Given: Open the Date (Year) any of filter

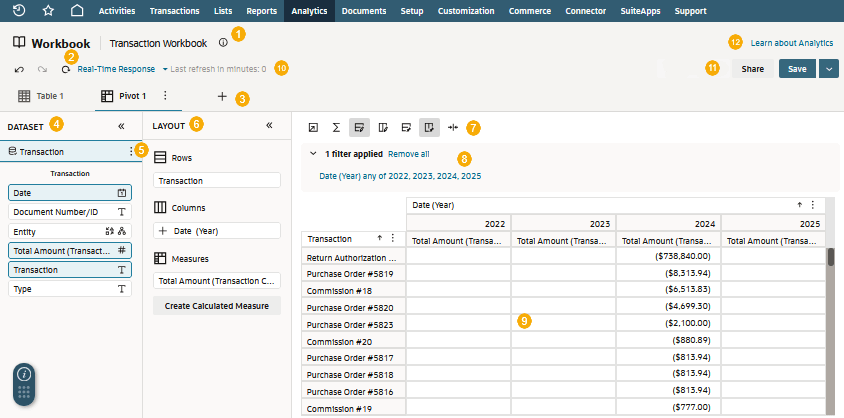Looking at the screenshot, I should pyautogui.click(x=400, y=176).
